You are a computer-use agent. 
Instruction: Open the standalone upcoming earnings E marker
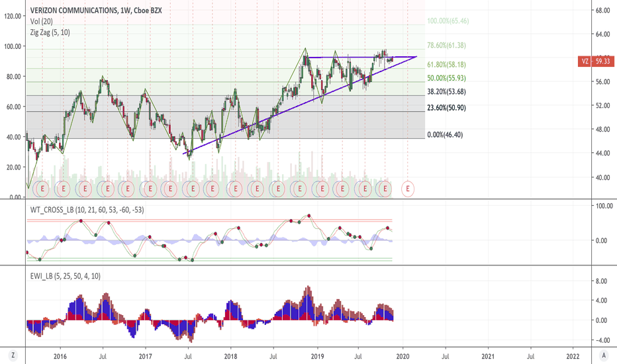[408, 189]
